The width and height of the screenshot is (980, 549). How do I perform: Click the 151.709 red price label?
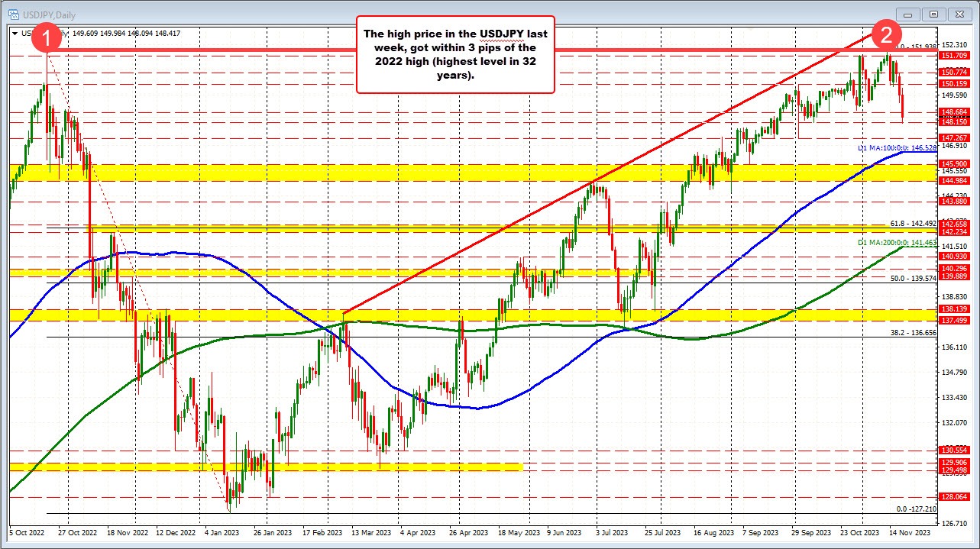(955, 56)
